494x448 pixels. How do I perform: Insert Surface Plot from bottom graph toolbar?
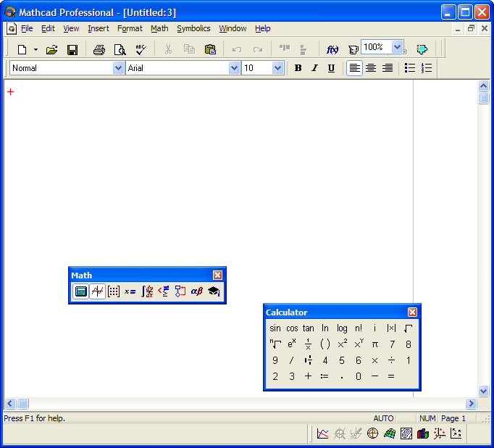(390, 434)
